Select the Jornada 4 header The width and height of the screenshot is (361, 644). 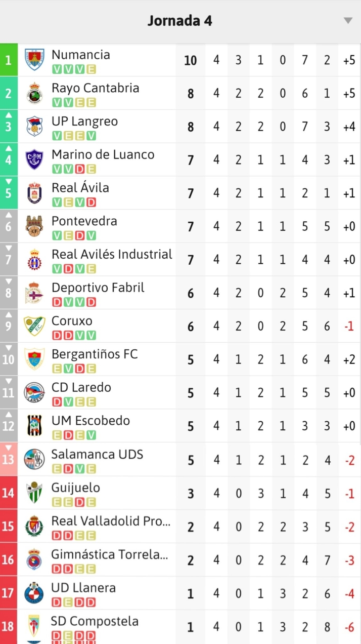[x=180, y=21]
